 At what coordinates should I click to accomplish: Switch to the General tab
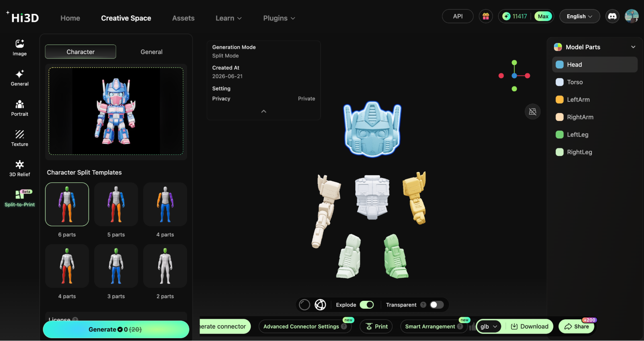(x=151, y=52)
